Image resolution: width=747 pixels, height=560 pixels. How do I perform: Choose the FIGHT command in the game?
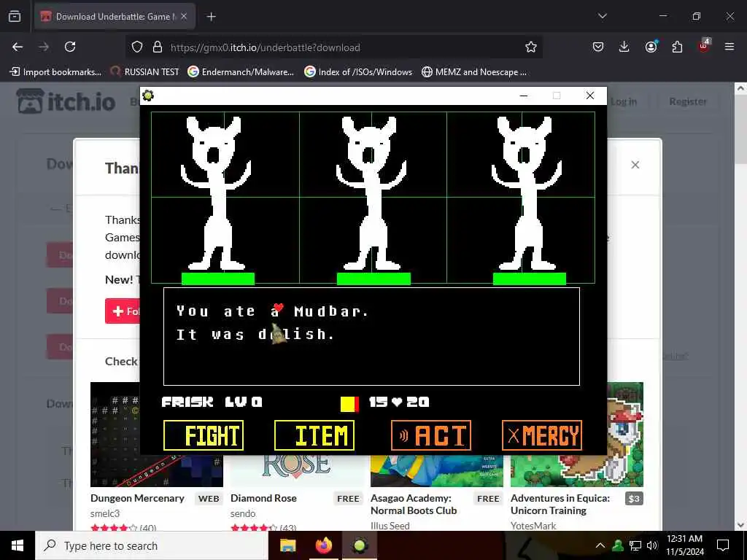[x=204, y=435]
